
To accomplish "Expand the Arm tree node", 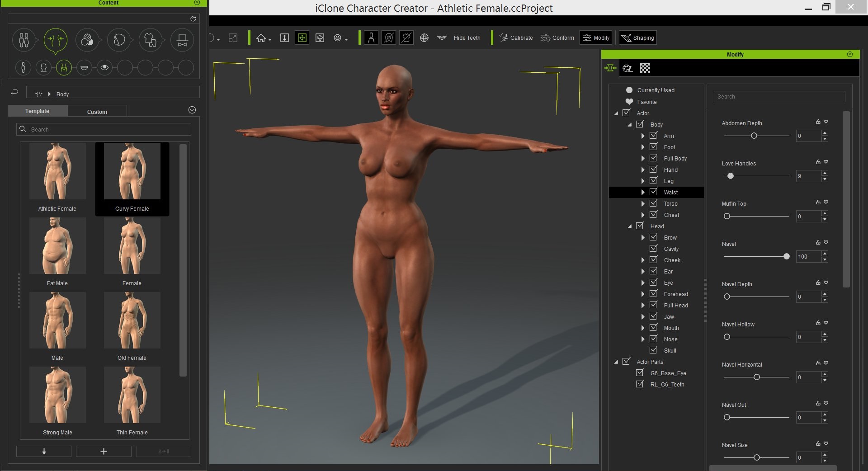I will [x=643, y=136].
